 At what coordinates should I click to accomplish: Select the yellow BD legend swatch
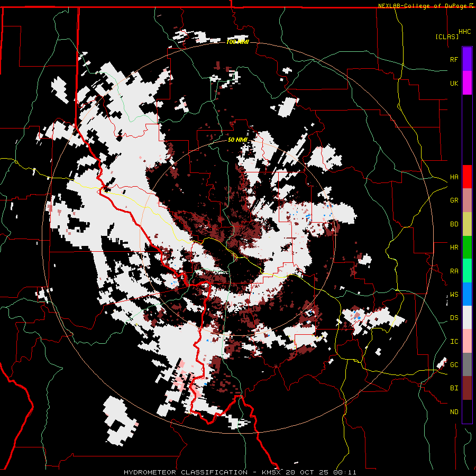(467, 224)
